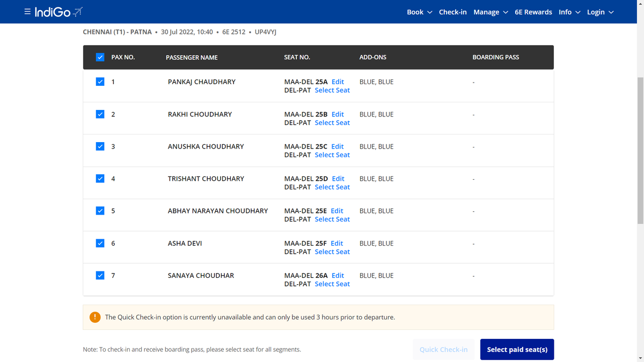Uncheck passenger 1 Pankaj Chaudhary checkbox

[100, 82]
